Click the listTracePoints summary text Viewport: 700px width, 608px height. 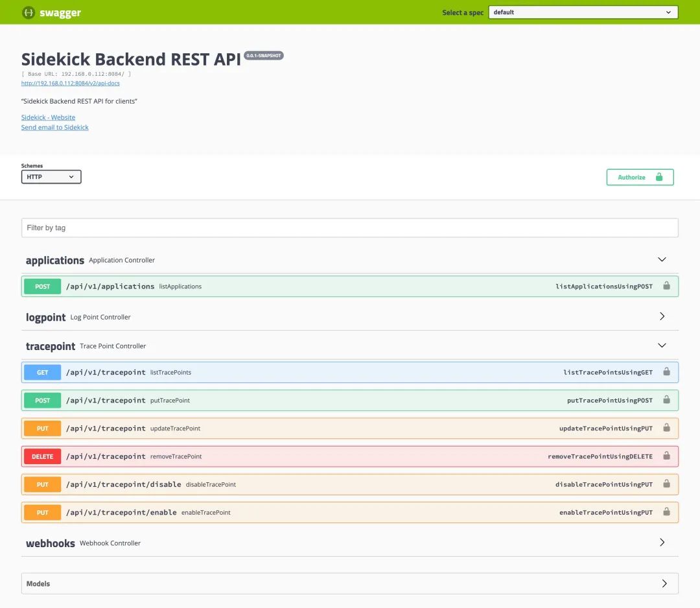tap(170, 372)
